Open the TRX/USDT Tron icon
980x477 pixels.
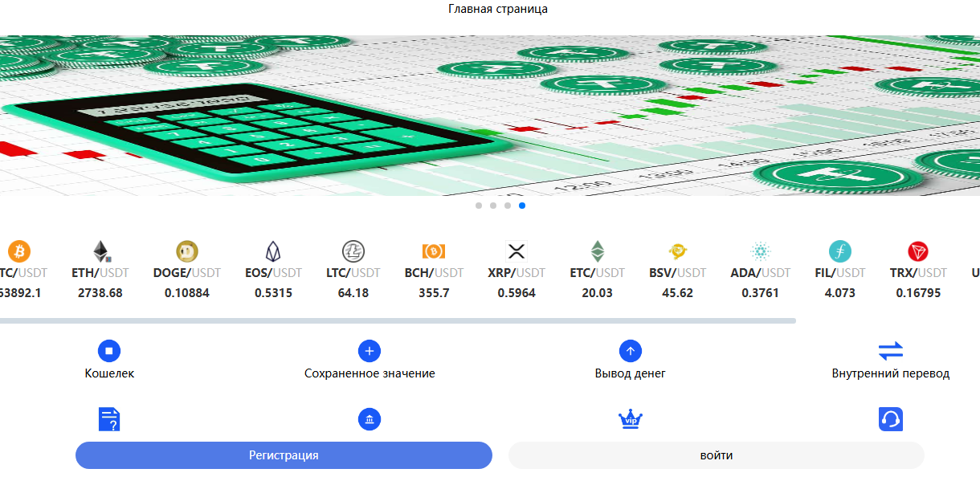918,251
